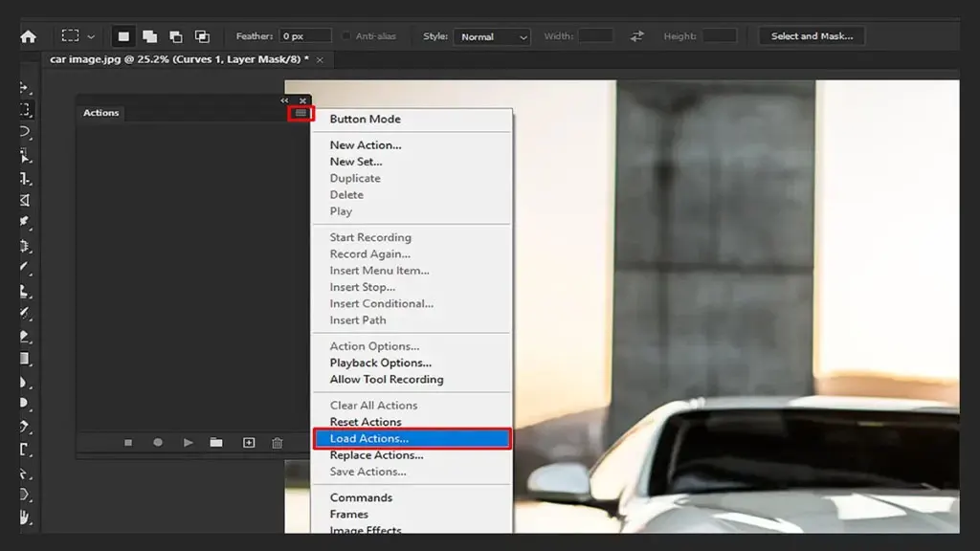The image size is (980, 551).
Task: Select the Rectangular Marquee tool in toolbar
Action: [25, 110]
